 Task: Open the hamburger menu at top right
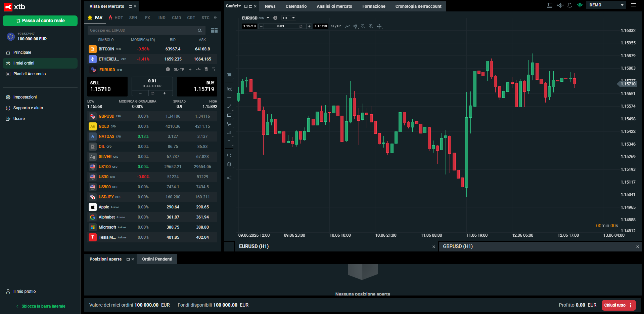pos(634,5)
